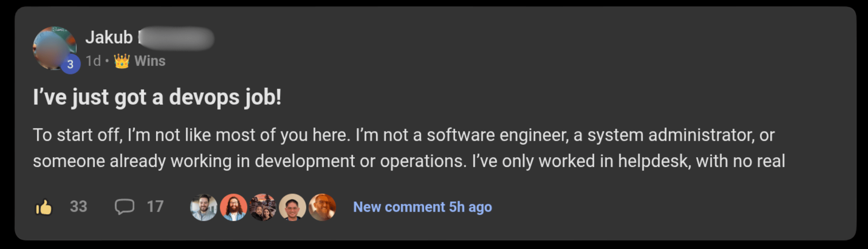This screenshot has height=249, width=868.
Task: Select the middle group-photo commenter avatar
Action: pyautogui.click(x=264, y=207)
